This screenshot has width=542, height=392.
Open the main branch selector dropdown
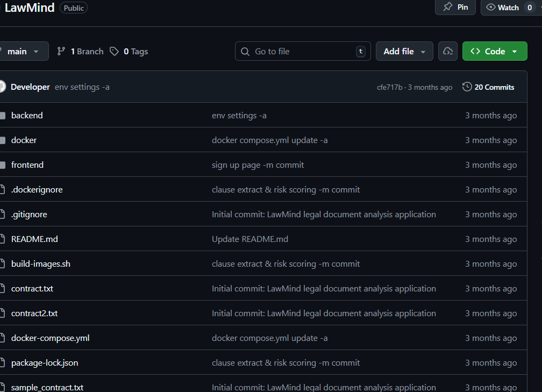(24, 51)
